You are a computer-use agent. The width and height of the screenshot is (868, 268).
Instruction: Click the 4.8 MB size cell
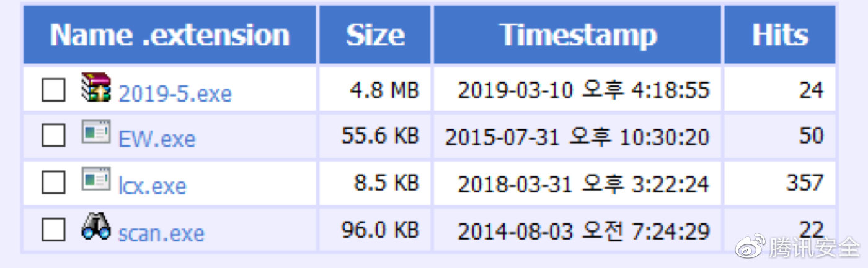[x=384, y=90]
